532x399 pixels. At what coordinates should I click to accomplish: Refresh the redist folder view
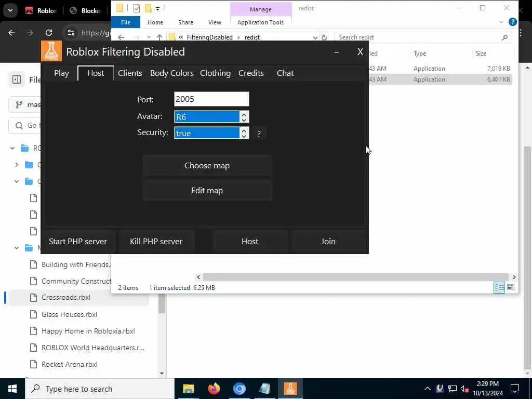(324, 37)
